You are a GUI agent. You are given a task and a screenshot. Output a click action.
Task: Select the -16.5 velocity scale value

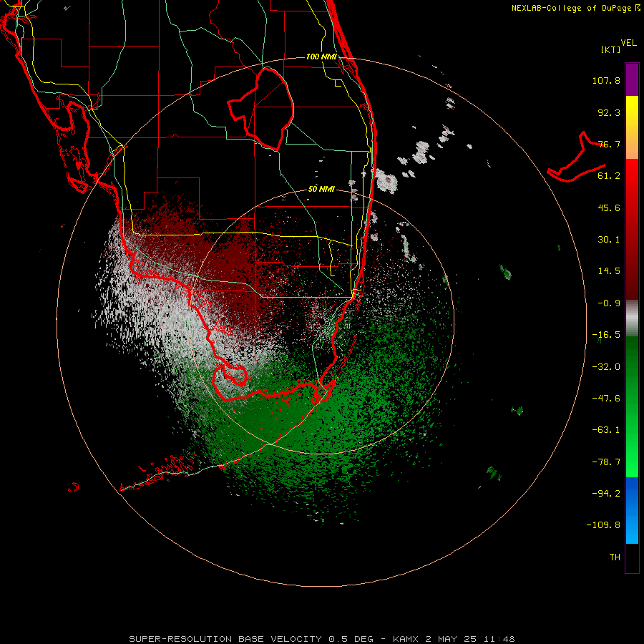click(x=606, y=335)
